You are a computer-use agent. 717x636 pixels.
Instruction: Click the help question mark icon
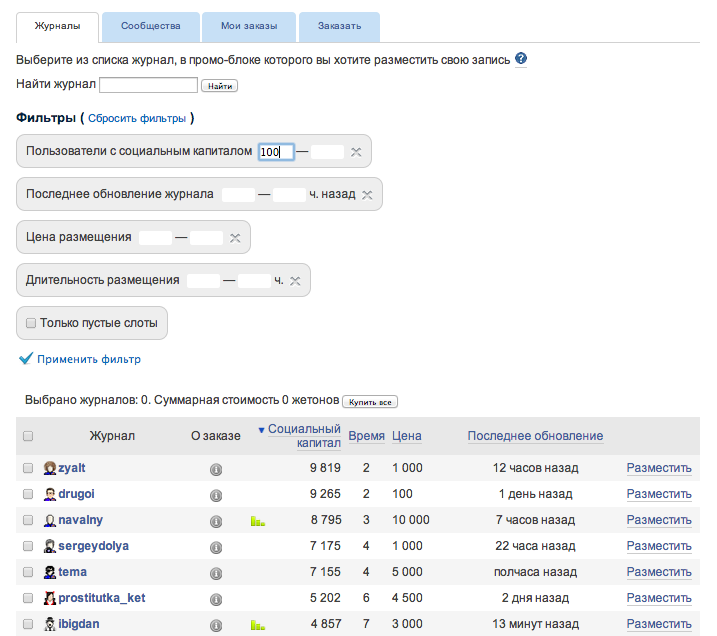521,59
